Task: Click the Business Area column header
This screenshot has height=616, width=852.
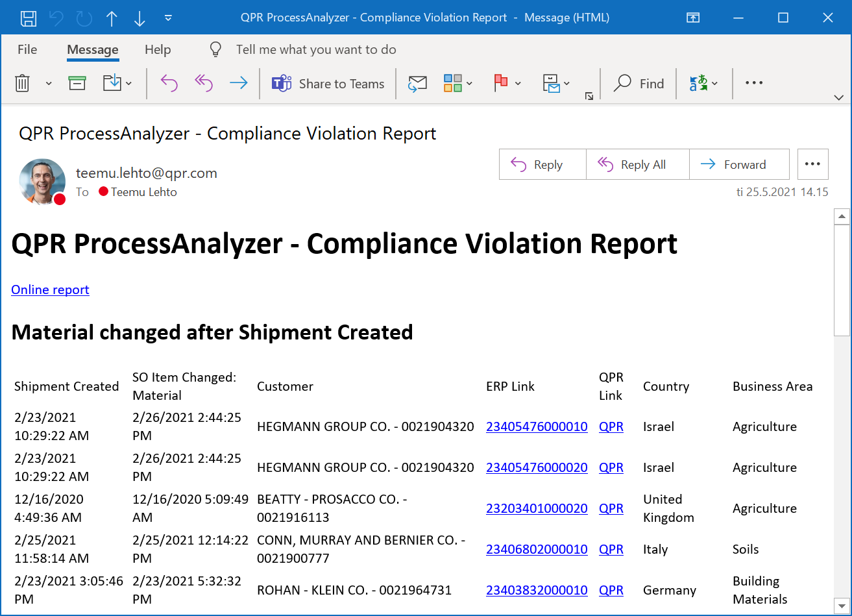Action: pos(772,386)
